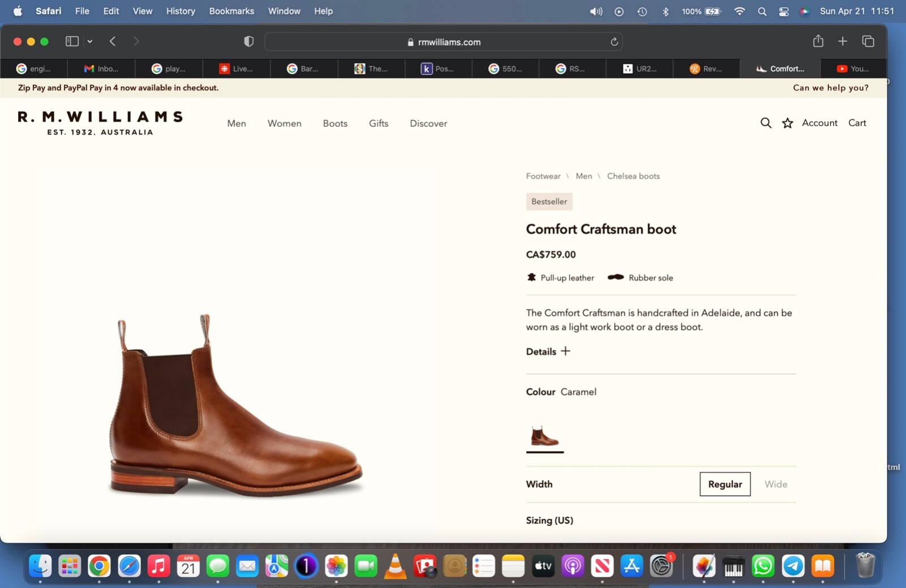Click the main boot product image
The width and height of the screenshot is (906, 588).
pyautogui.click(x=235, y=405)
